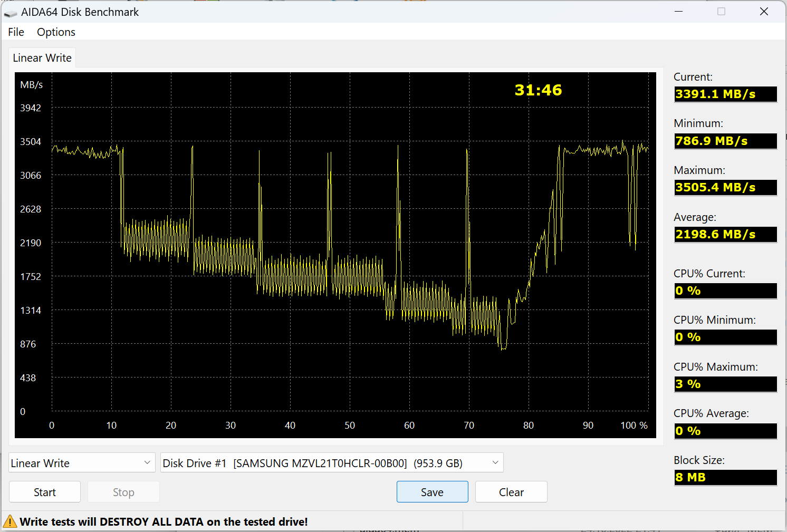Click the CPU% Current value field
The image size is (787, 532).
tap(725, 291)
